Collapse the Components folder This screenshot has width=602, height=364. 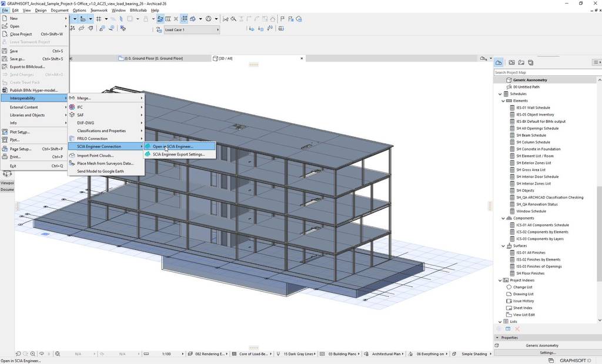[x=503, y=218]
